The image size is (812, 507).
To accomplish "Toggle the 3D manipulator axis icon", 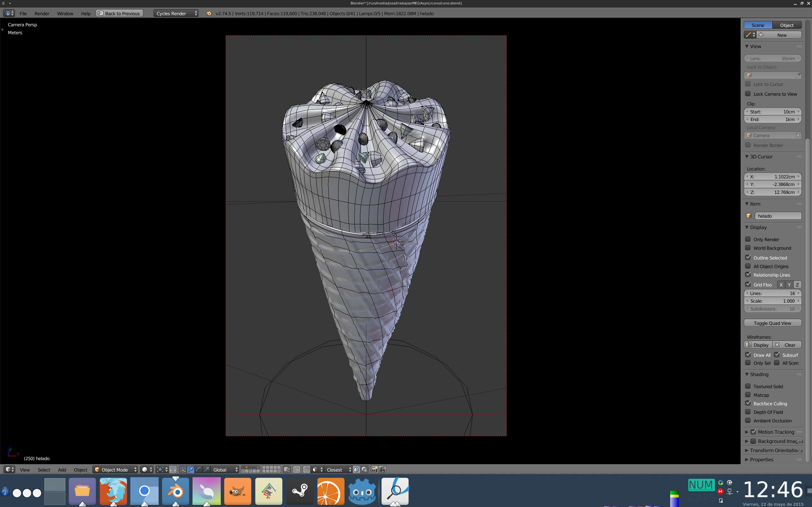I will point(182,469).
